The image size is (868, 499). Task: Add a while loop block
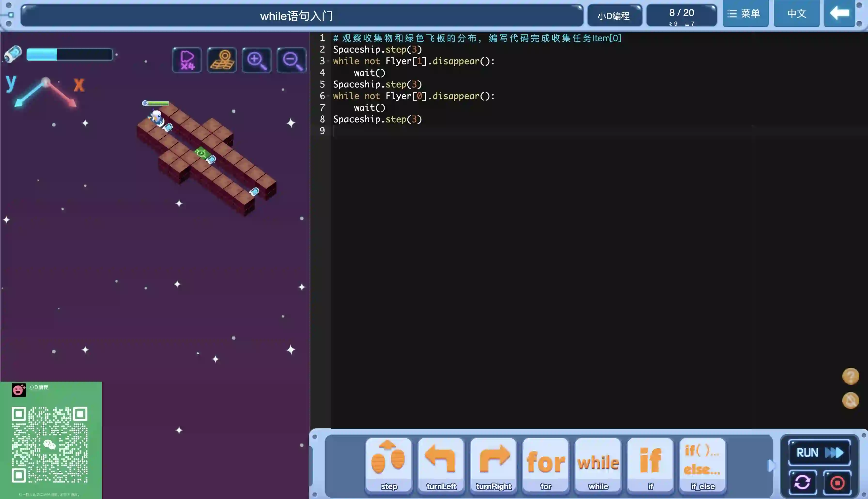pyautogui.click(x=598, y=464)
